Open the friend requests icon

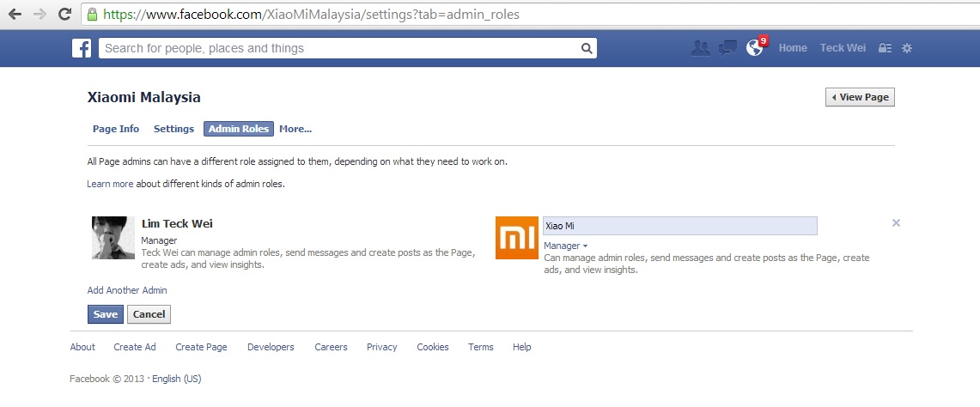pyautogui.click(x=701, y=48)
